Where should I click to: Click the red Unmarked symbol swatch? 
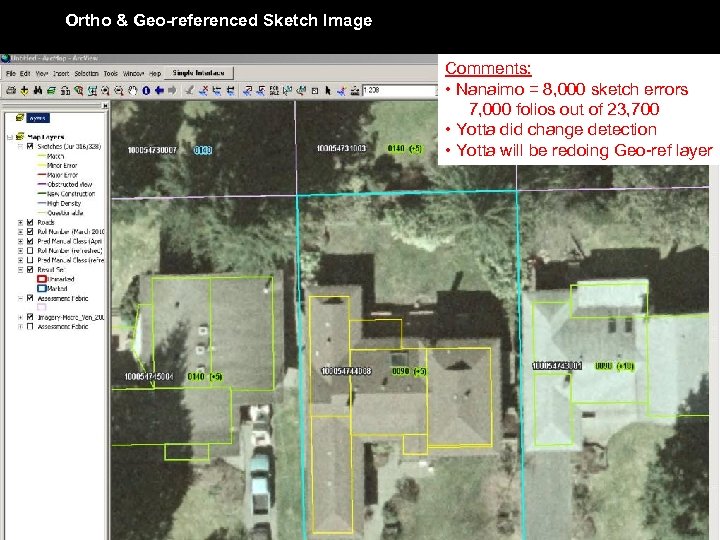42,279
